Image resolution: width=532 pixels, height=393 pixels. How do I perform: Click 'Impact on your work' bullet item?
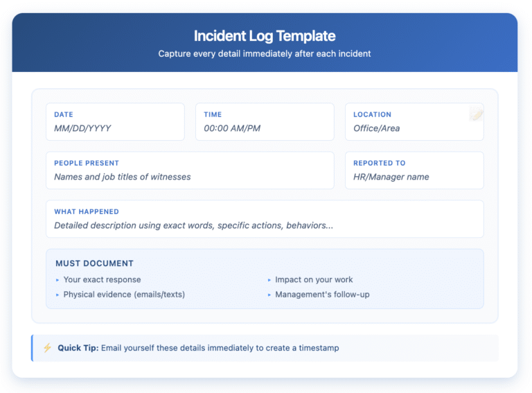[x=314, y=279]
